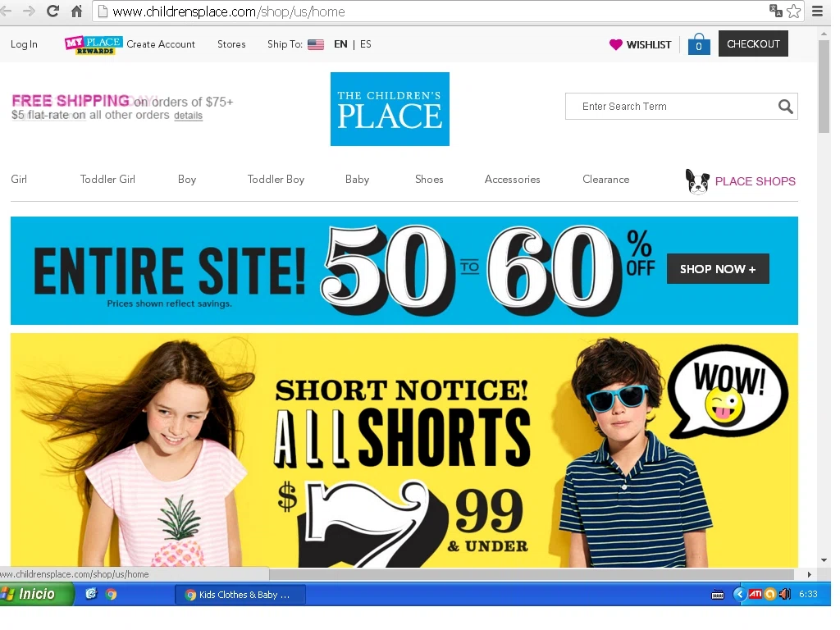Switch language to EN
Screen dimensions: 840x630
coord(340,44)
